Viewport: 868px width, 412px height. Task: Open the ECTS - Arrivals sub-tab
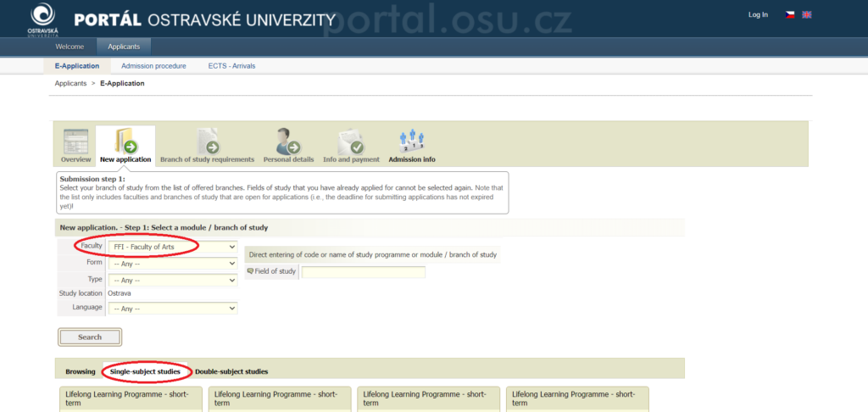[x=232, y=66]
